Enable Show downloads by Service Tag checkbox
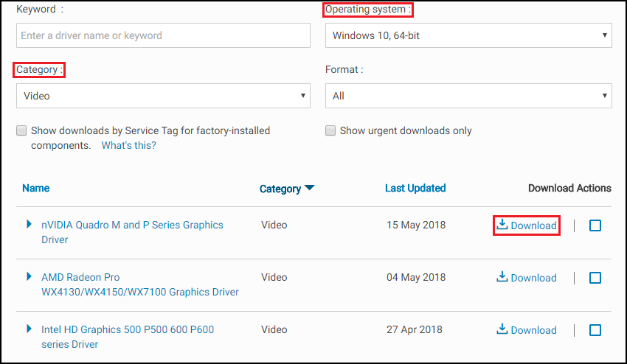Screen dimensions: 627x364 point(21,130)
